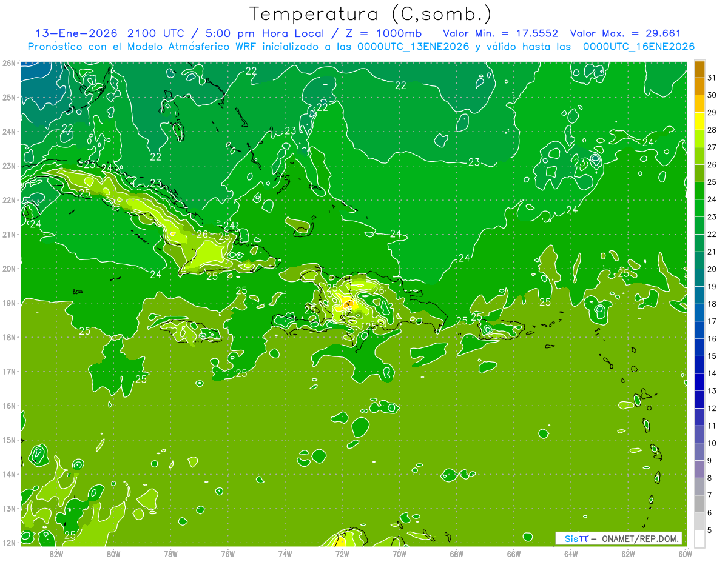Click the "0000UTC_16ENE2026" valid-until time text

point(638,47)
